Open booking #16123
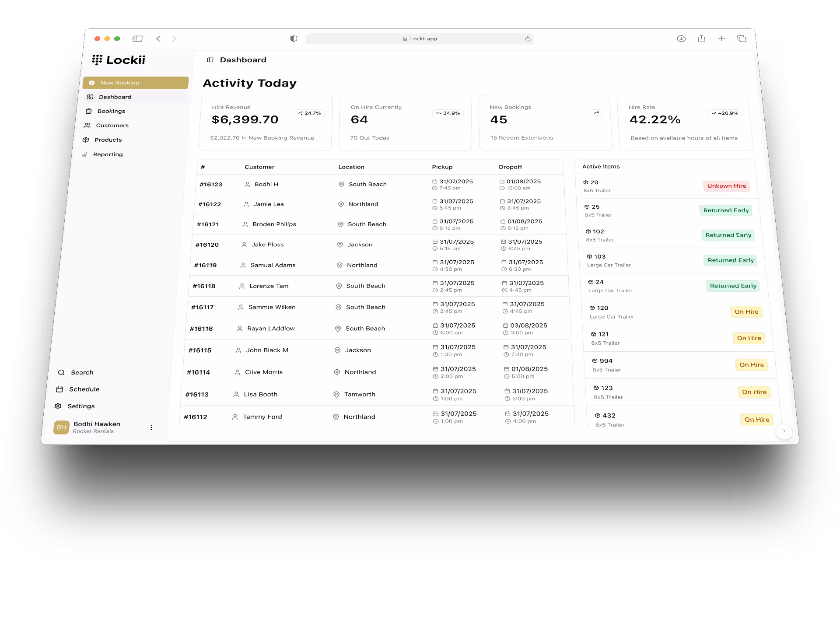Viewport: 840px width, 630px height. coord(211,185)
